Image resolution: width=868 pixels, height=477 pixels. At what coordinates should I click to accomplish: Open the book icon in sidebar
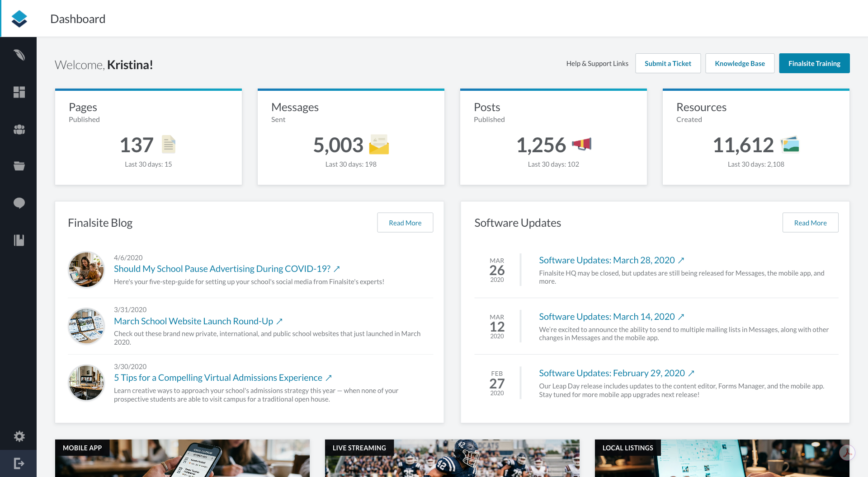[x=19, y=240]
